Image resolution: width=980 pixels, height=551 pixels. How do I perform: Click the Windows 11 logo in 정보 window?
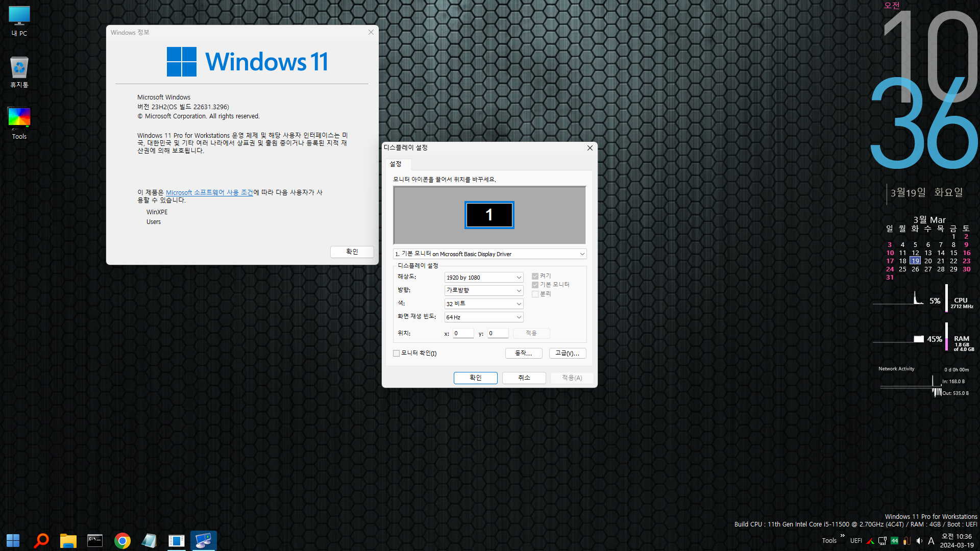(247, 62)
